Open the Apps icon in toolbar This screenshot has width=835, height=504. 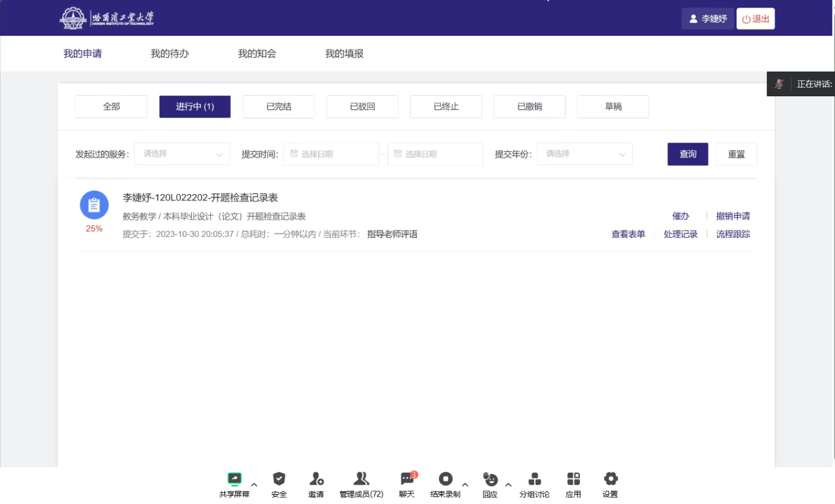tap(573, 480)
